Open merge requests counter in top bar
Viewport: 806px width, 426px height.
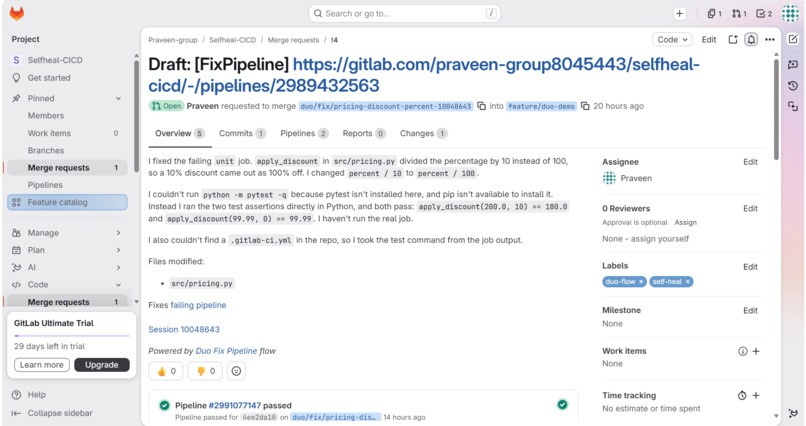pyautogui.click(x=739, y=14)
